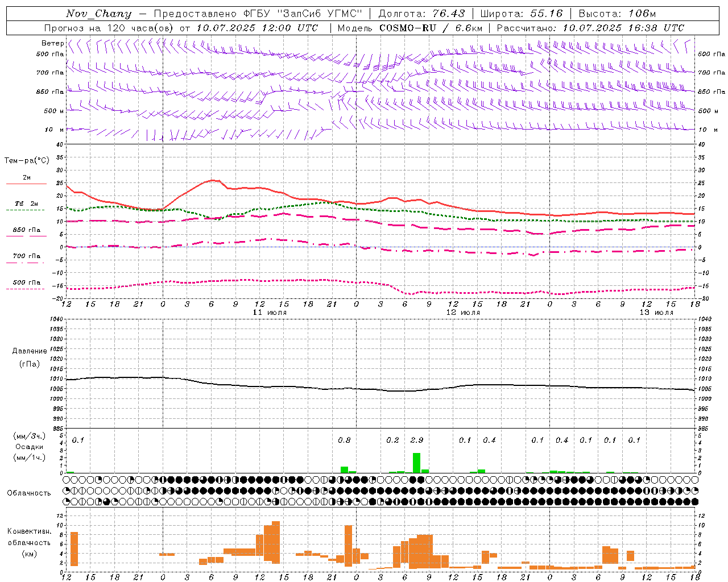This screenshot has height=582, width=728.
Task: Click the tallest orange convective cloud bar
Action: coord(276,542)
